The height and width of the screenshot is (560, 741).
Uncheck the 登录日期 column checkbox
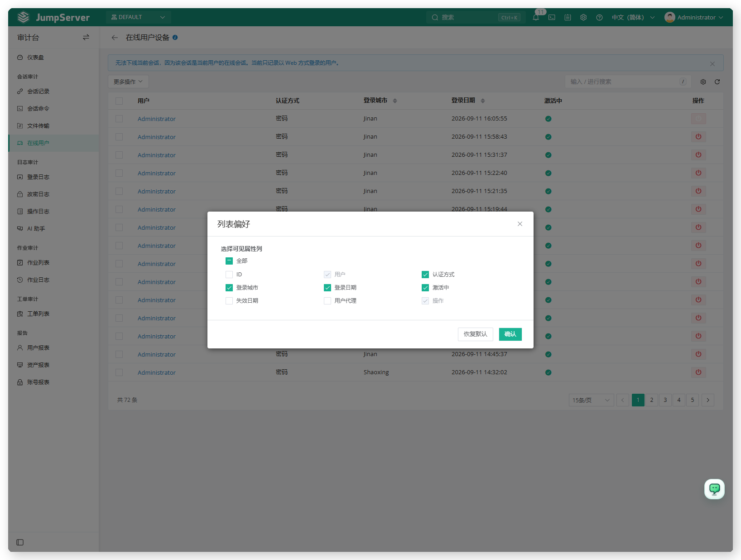(327, 288)
